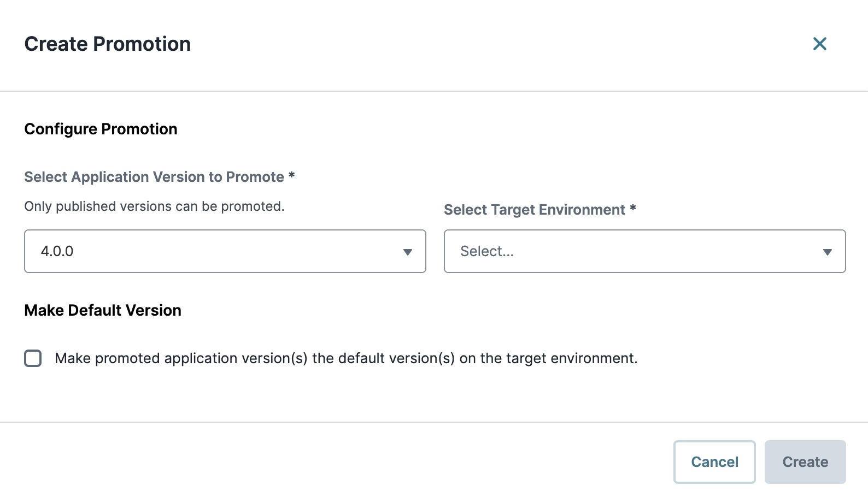Image resolution: width=868 pixels, height=497 pixels.
Task: Enable the make default version checkbox
Action: coord(33,358)
